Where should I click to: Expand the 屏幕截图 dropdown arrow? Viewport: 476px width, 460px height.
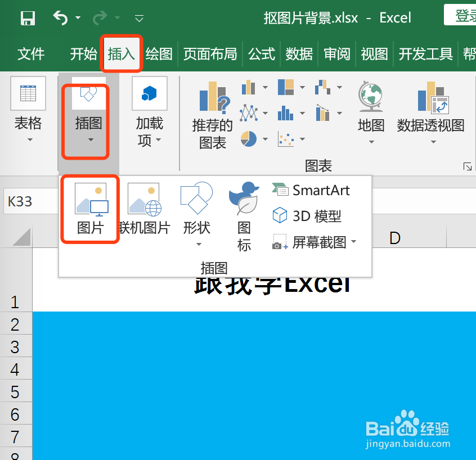[354, 241]
